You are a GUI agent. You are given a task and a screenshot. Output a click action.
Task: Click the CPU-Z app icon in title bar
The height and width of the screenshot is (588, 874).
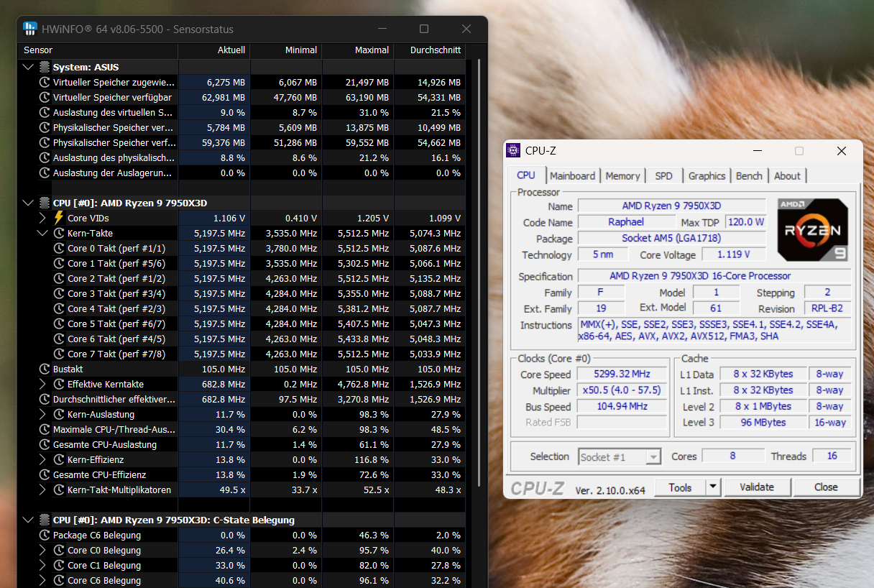[x=513, y=150]
